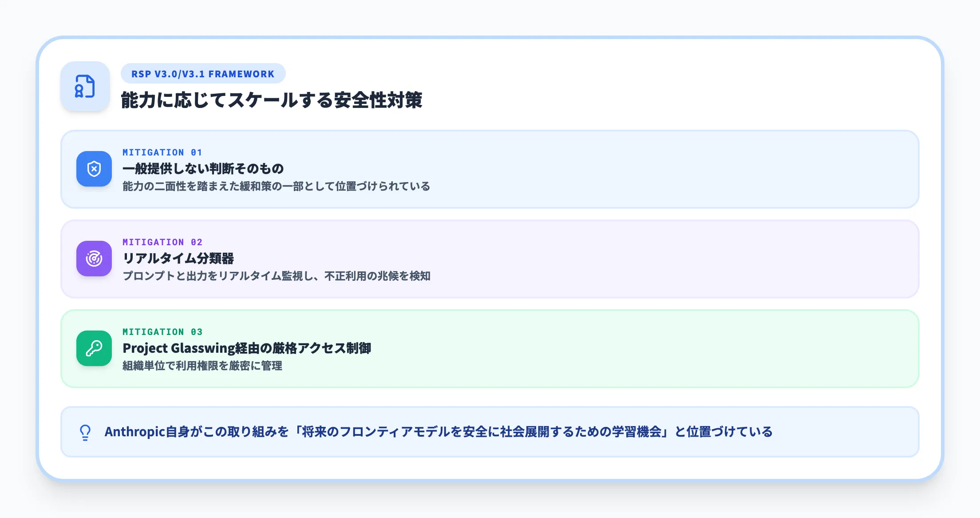The image size is (980, 518).
Task: Select the Project Glasswing経由の厳格アクセス制御 heading
Action: point(249,349)
